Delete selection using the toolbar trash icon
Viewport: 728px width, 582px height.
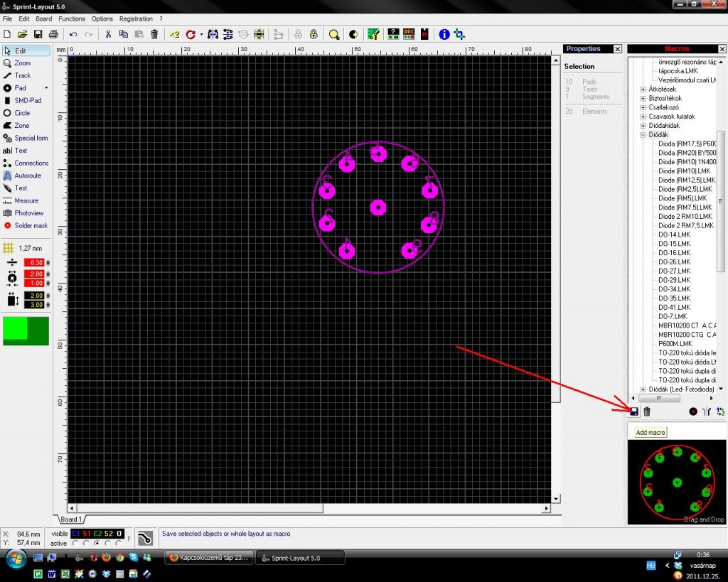(154, 34)
